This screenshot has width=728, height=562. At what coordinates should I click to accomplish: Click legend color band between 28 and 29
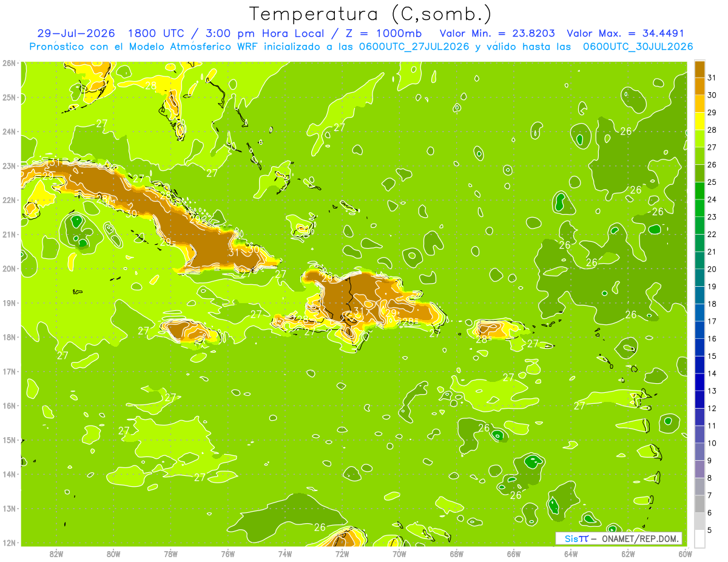pyautogui.click(x=699, y=121)
